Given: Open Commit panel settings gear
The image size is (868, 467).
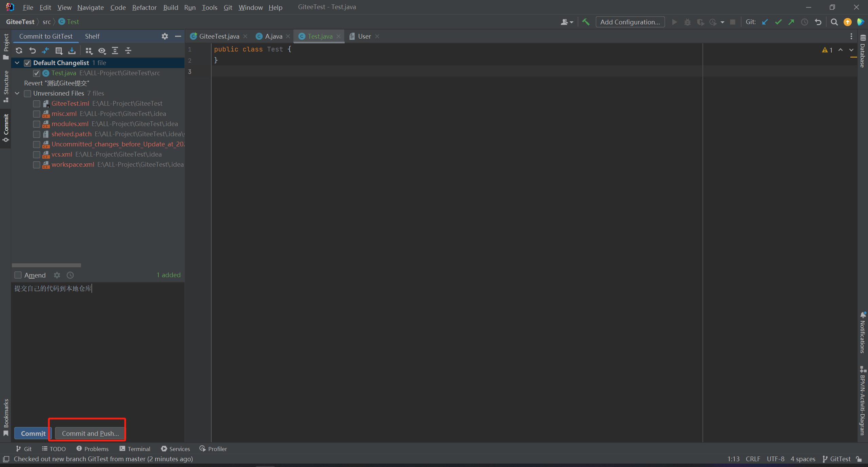Looking at the screenshot, I should (x=165, y=36).
